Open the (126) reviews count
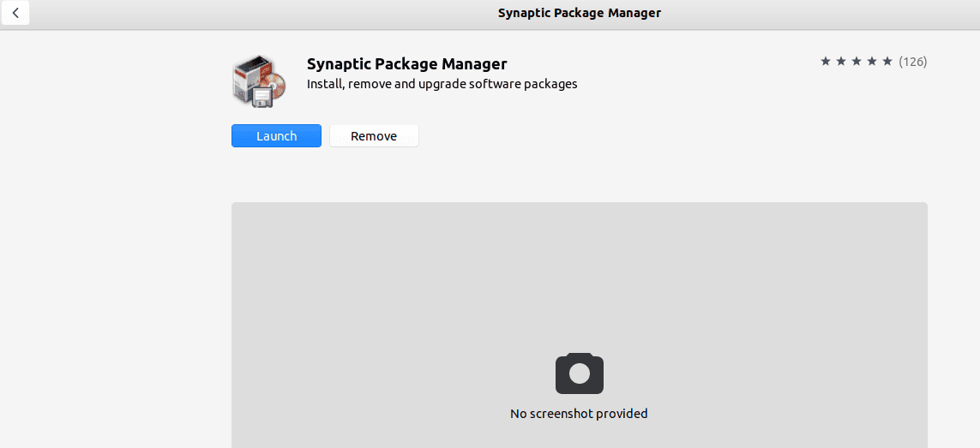Image resolution: width=980 pixels, height=448 pixels. tap(913, 62)
